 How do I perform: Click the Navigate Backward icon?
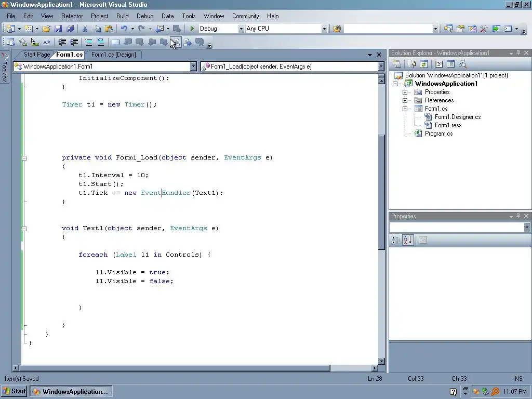tap(160, 29)
